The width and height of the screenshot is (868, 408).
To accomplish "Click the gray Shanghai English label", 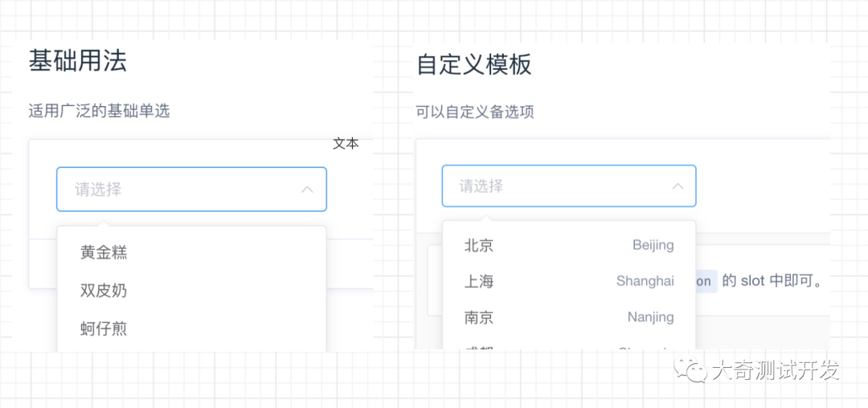I will click(645, 281).
